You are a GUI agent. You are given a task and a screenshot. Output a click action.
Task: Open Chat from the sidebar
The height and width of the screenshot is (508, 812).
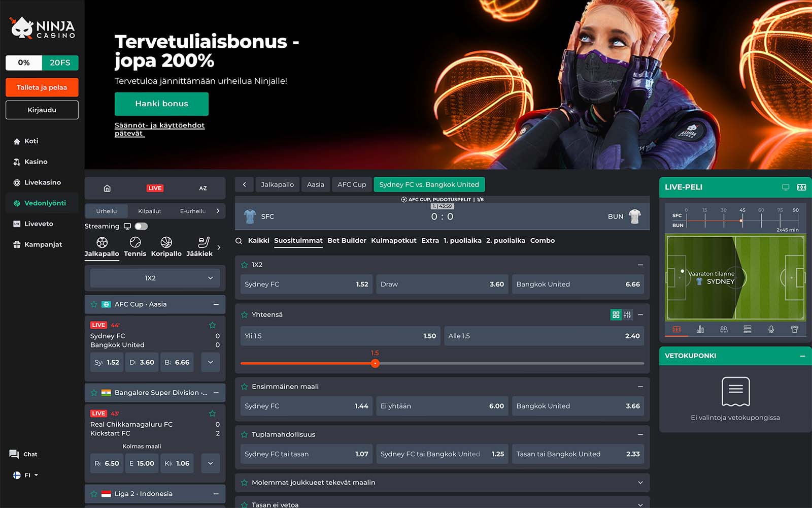pos(23,454)
